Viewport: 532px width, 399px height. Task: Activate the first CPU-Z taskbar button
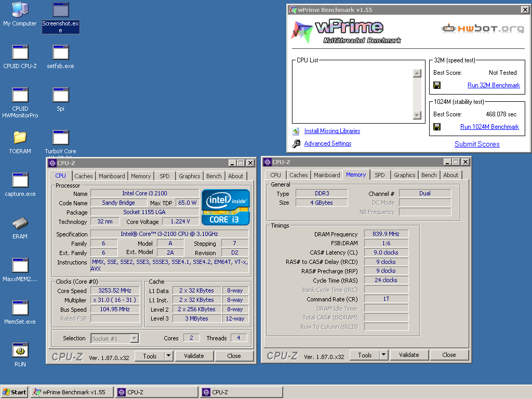point(157,392)
